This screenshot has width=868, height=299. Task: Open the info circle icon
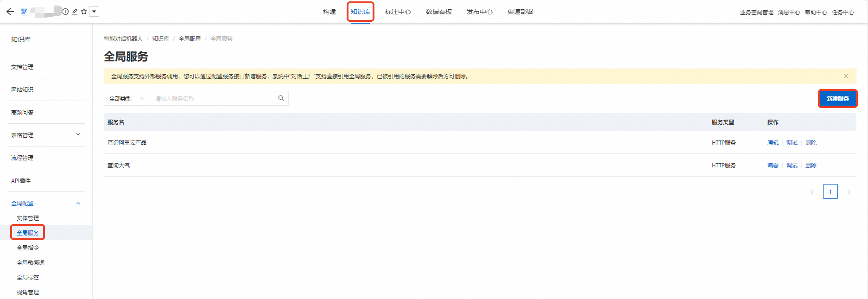(65, 12)
